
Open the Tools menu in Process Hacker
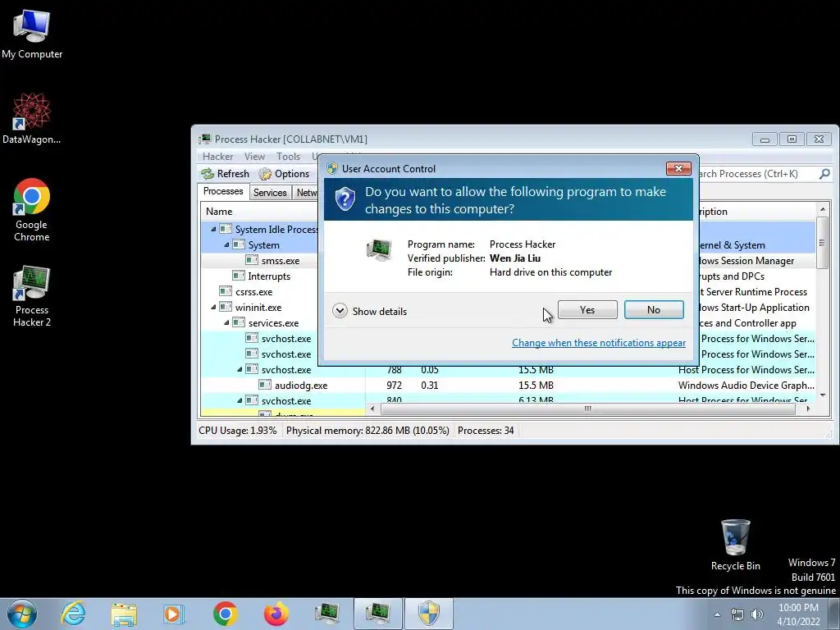click(x=288, y=157)
